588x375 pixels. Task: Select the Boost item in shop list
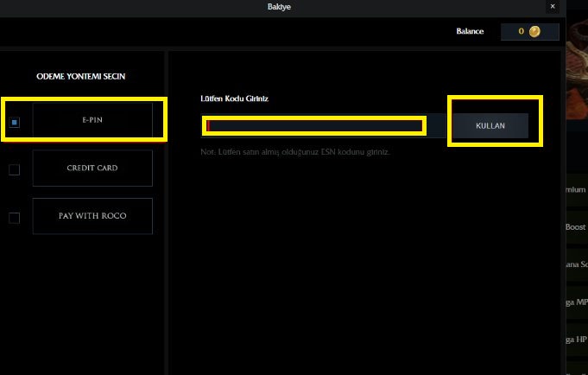(x=576, y=227)
